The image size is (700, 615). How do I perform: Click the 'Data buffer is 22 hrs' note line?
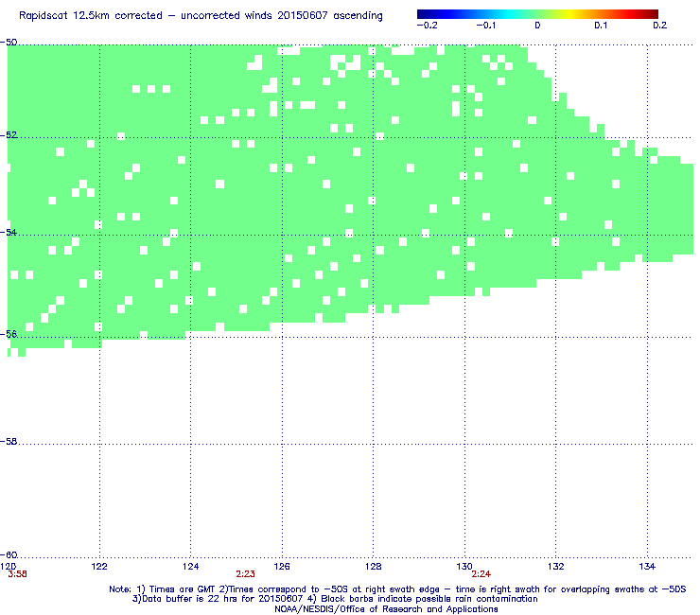pyautogui.click(x=335, y=599)
